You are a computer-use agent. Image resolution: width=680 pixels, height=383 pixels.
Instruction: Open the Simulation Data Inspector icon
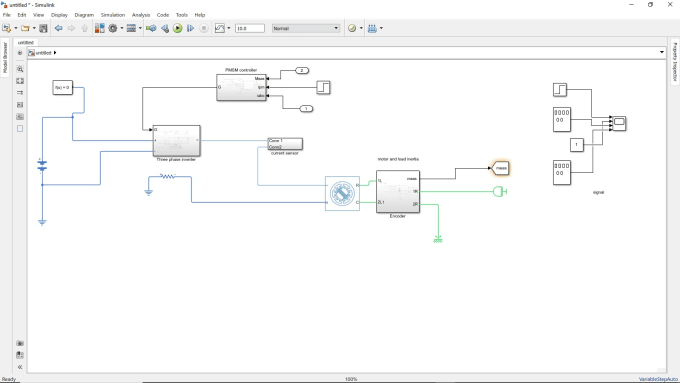point(220,28)
